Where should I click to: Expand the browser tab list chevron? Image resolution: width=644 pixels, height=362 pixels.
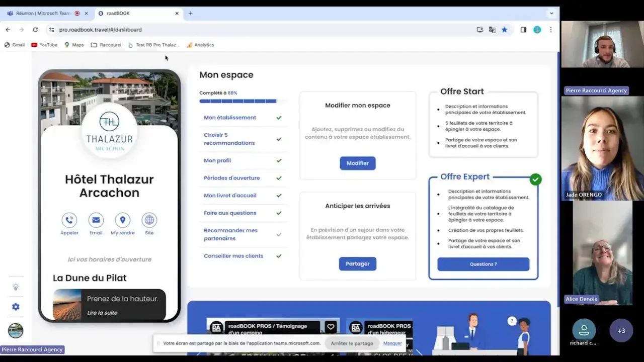[x=551, y=14]
